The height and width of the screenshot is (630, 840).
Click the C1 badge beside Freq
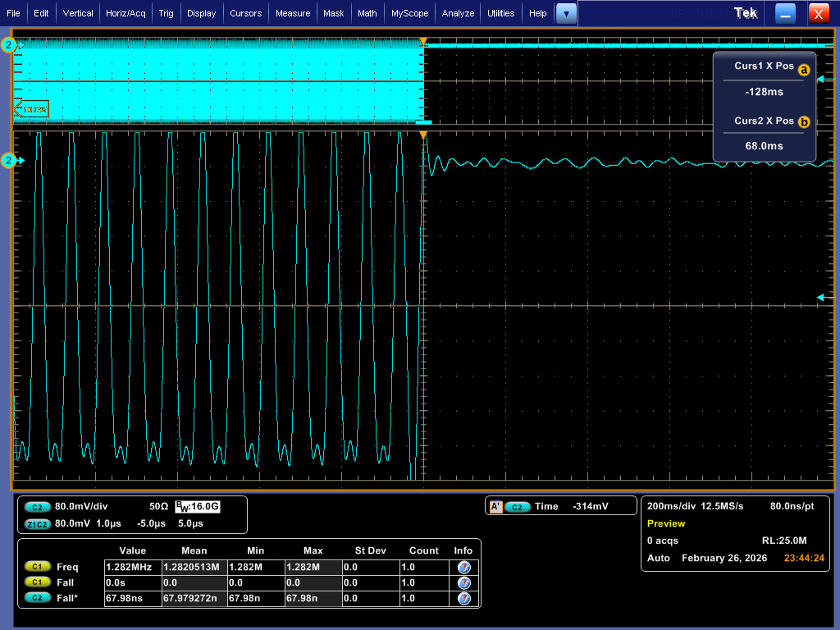tap(38, 567)
